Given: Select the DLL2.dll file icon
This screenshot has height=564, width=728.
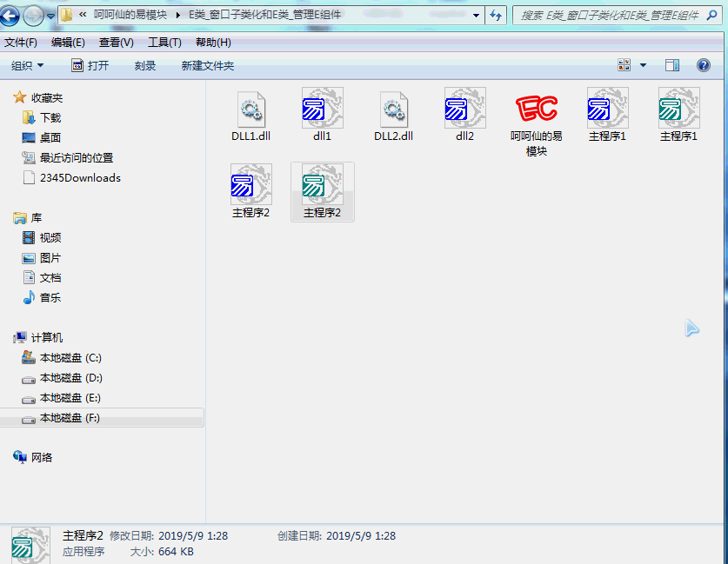Looking at the screenshot, I should point(393,109).
